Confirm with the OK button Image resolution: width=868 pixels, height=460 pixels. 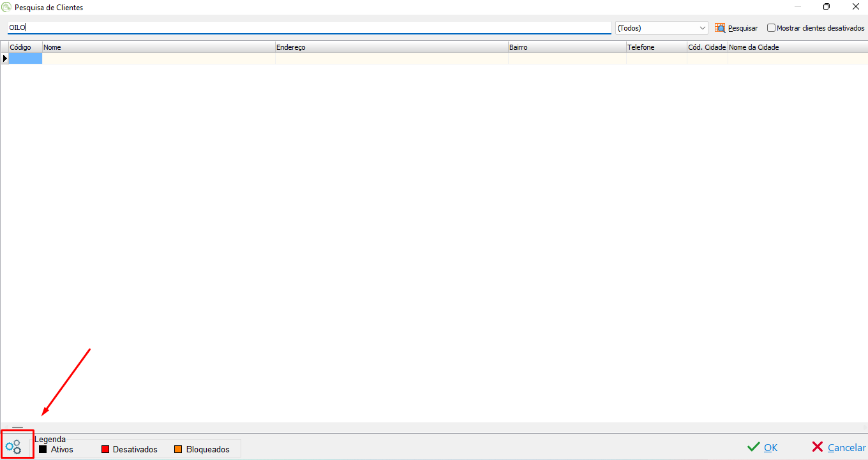pos(763,447)
